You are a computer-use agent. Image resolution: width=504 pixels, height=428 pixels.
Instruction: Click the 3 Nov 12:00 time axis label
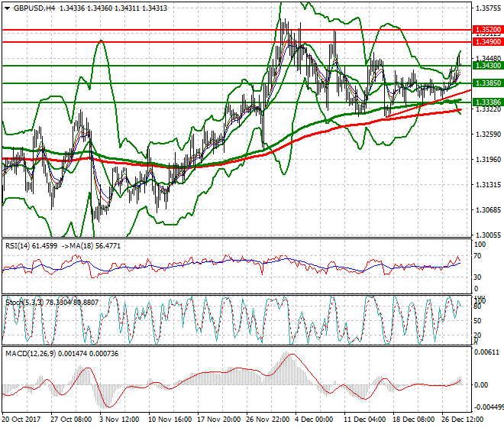(119, 420)
